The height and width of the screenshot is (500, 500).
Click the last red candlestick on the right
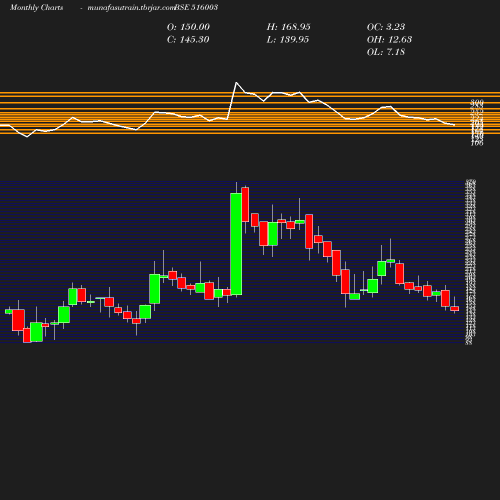coord(455,309)
